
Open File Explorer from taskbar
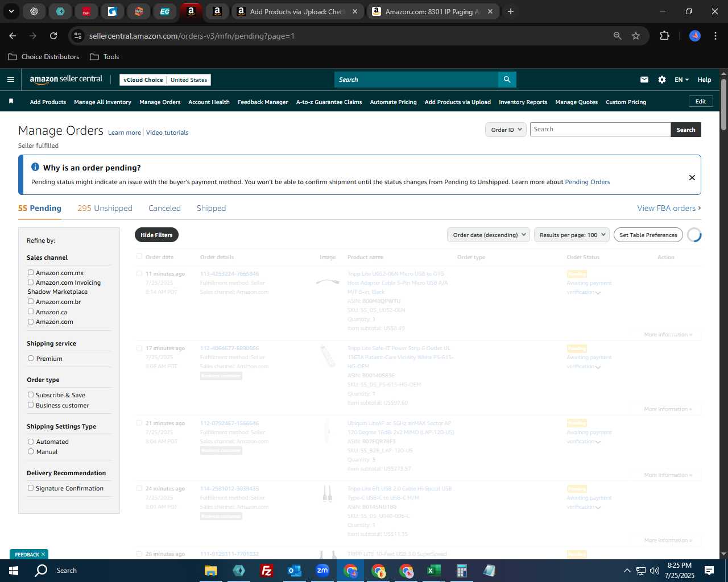click(211, 571)
